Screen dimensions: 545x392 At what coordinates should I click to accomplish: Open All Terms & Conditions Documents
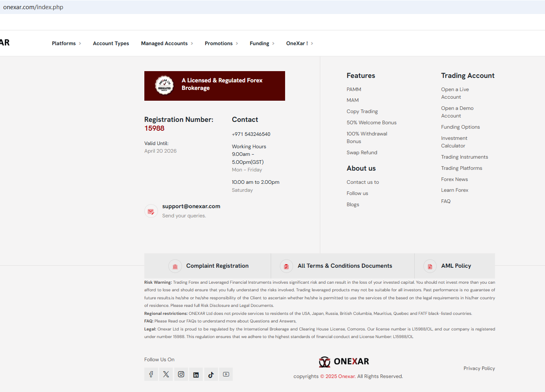pos(343,266)
